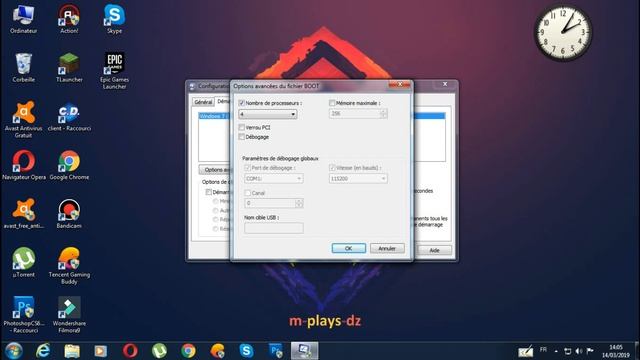
Task: Enable the Mémoire maximale checkbox
Action: coord(332,103)
